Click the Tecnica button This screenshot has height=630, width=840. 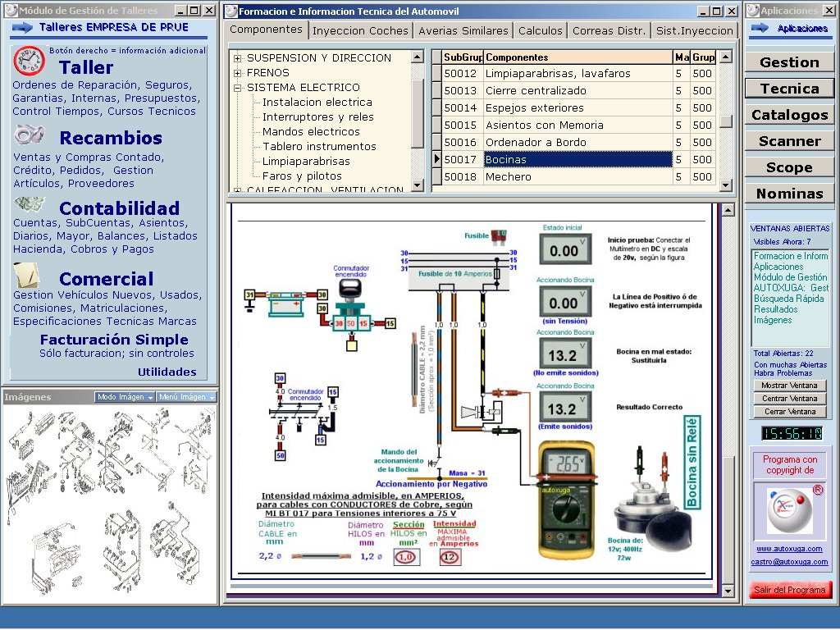(x=789, y=89)
